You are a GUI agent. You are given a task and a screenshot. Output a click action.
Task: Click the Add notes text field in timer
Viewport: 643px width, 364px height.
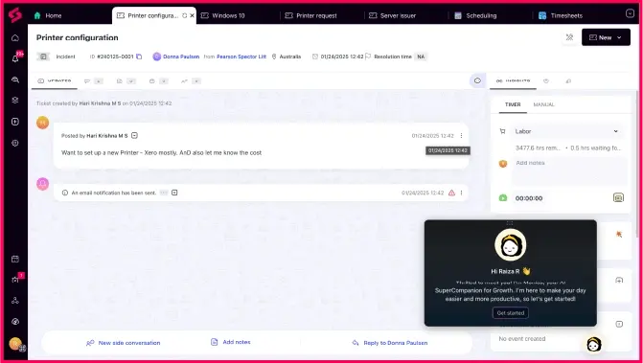click(569, 171)
